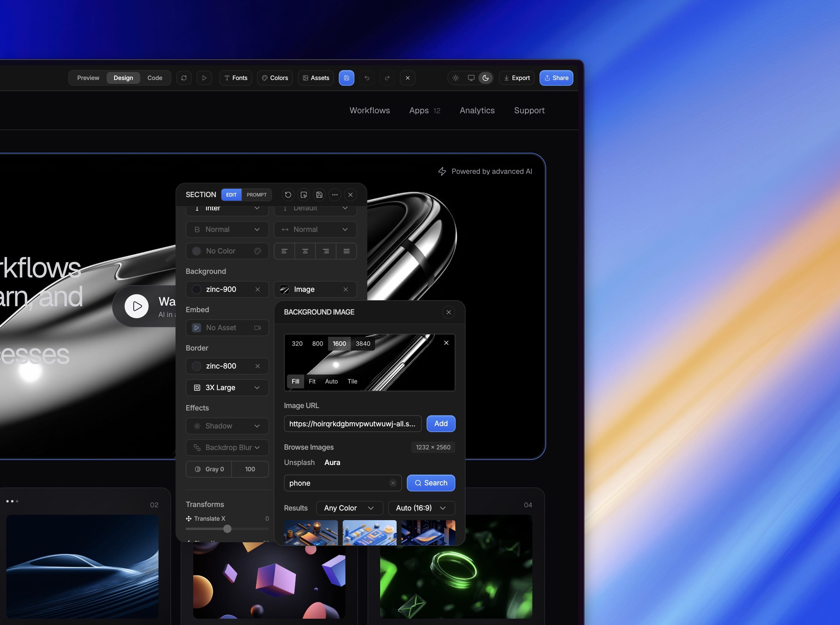The width and height of the screenshot is (840, 625).
Task: Open the Colors panel in the toolbar
Action: click(275, 78)
